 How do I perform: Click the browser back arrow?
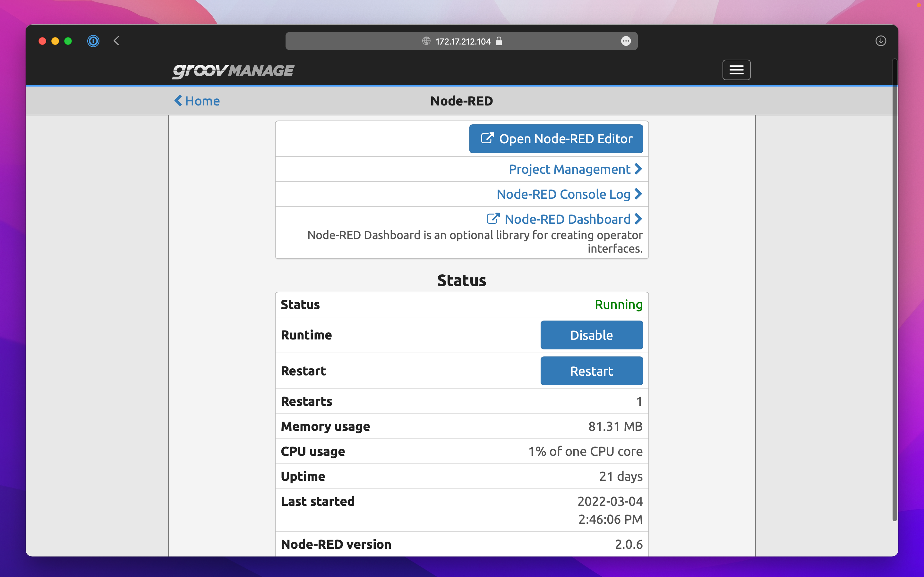[116, 41]
